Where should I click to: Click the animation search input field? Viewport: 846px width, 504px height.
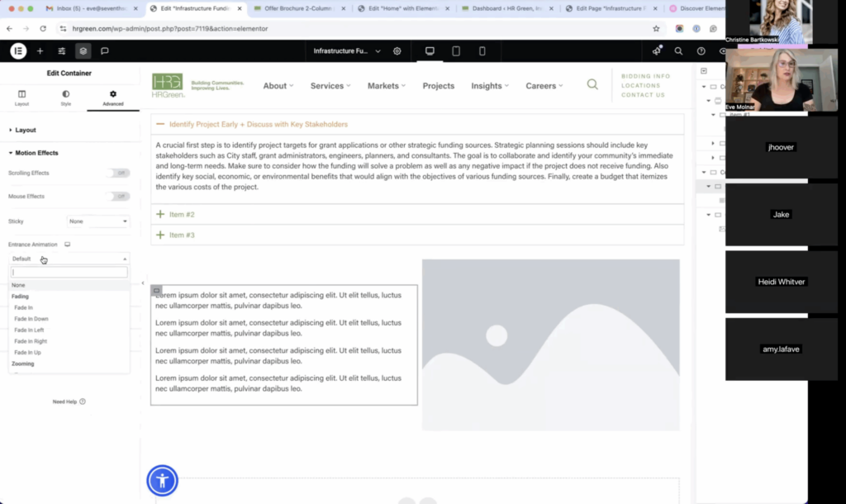point(69,272)
